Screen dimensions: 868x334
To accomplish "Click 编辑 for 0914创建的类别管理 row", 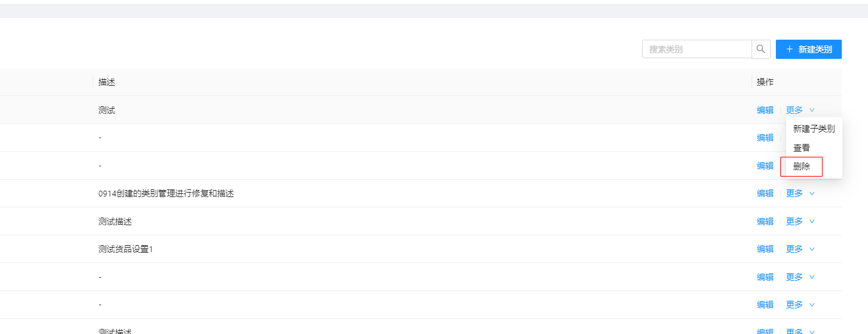I will [x=765, y=193].
